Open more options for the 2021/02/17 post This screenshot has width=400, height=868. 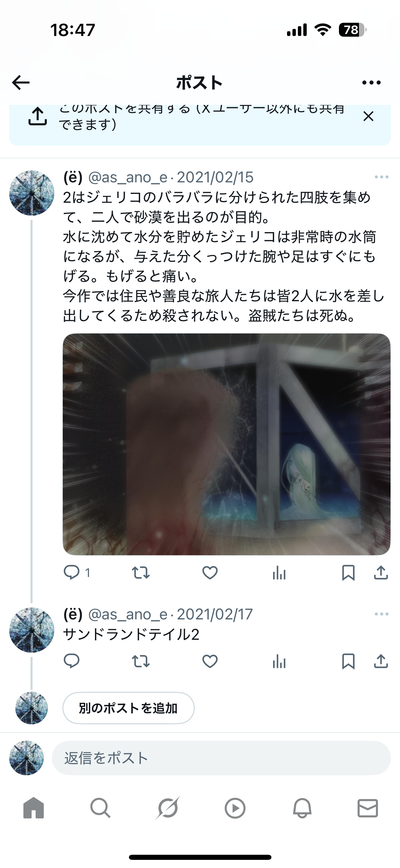(381, 614)
